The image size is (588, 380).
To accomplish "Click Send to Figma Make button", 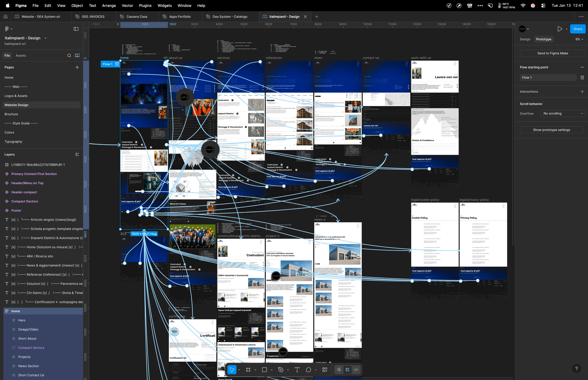I will (x=552, y=53).
